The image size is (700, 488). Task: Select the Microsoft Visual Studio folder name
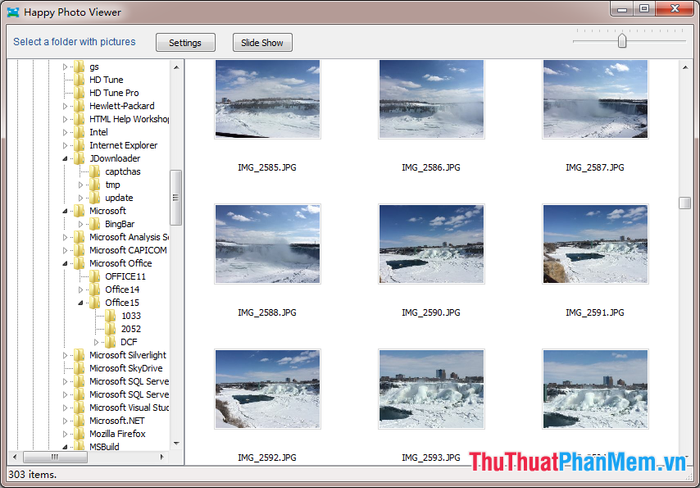[129, 408]
